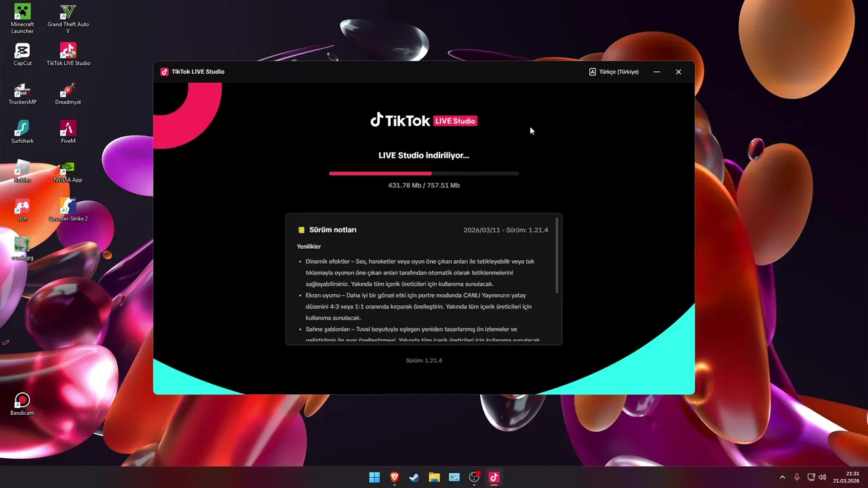Screen dimensions: 868x488
Task: Click the TruckersMP desktop icon
Action: tap(22, 94)
